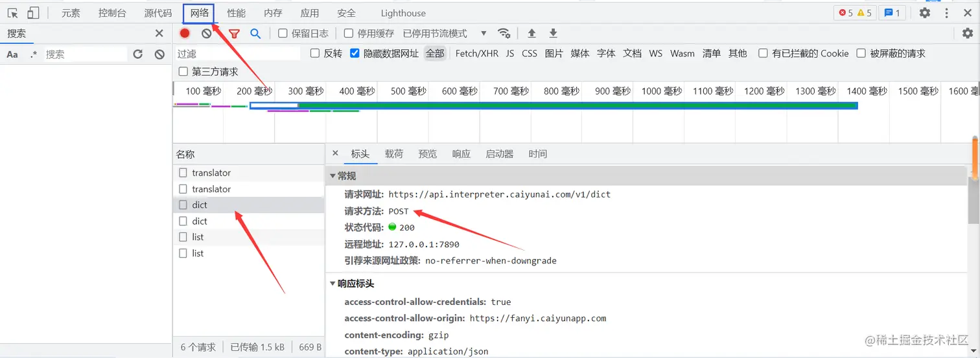The height and width of the screenshot is (358, 980).
Task: Check the 第三方请求 checkbox
Action: [x=183, y=71]
